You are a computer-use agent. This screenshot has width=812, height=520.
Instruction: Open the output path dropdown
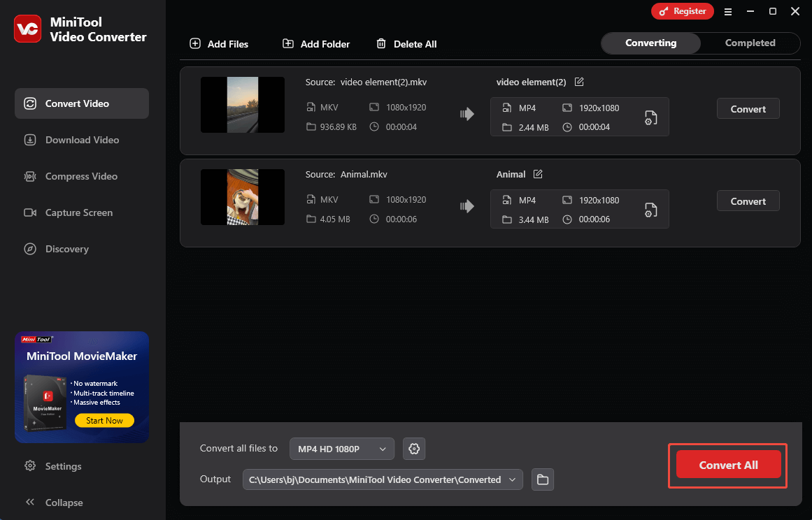[383, 479]
